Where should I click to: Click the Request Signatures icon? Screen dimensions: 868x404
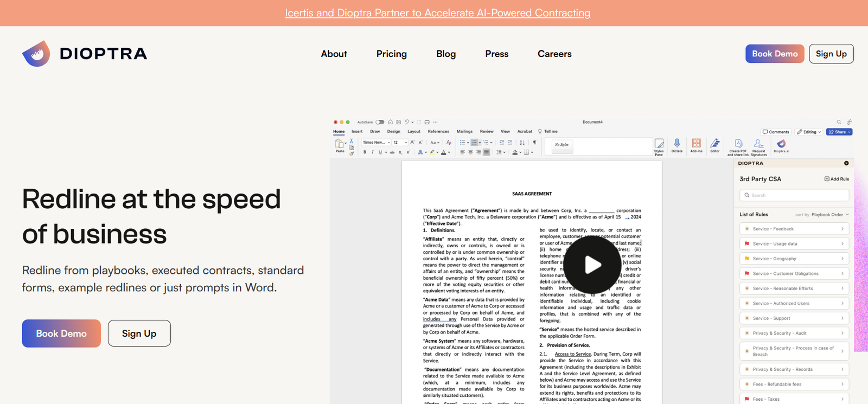[x=758, y=144]
